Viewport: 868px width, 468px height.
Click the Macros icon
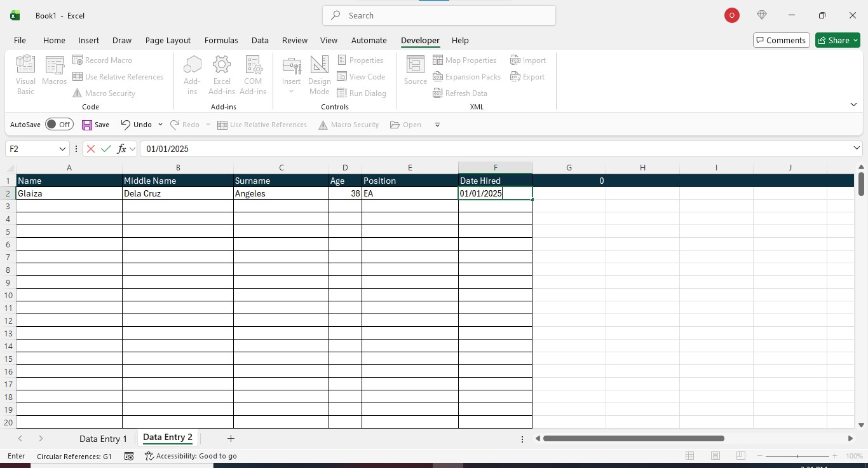[x=55, y=71]
